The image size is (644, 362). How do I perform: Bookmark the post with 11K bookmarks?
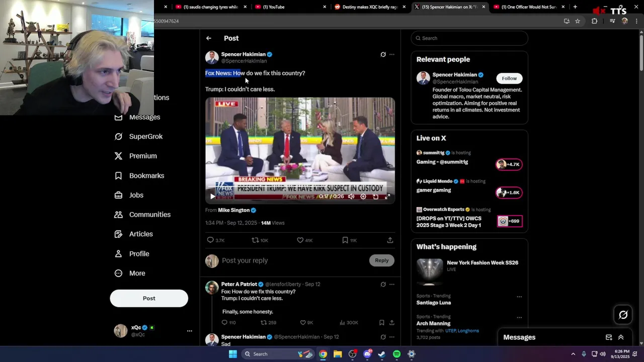pyautogui.click(x=349, y=240)
